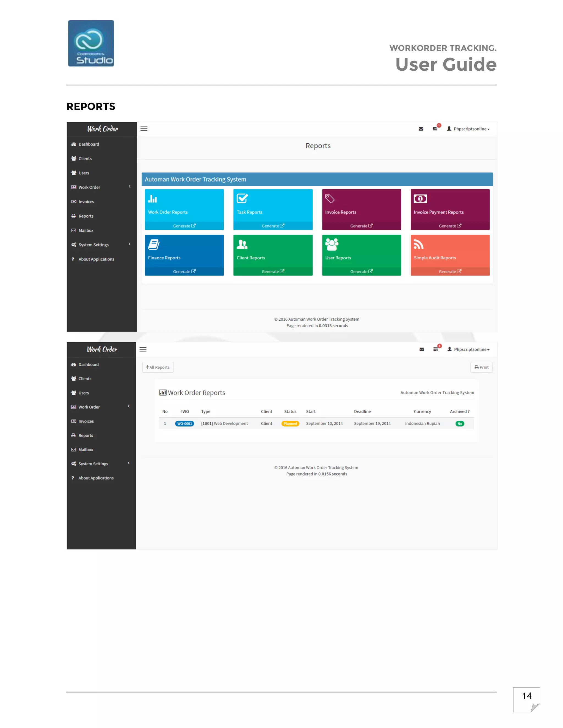Image resolution: width=563 pixels, height=728 pixels.
Task: Click the Clients group icon in the top sidebar
Action: pos(74,159)
